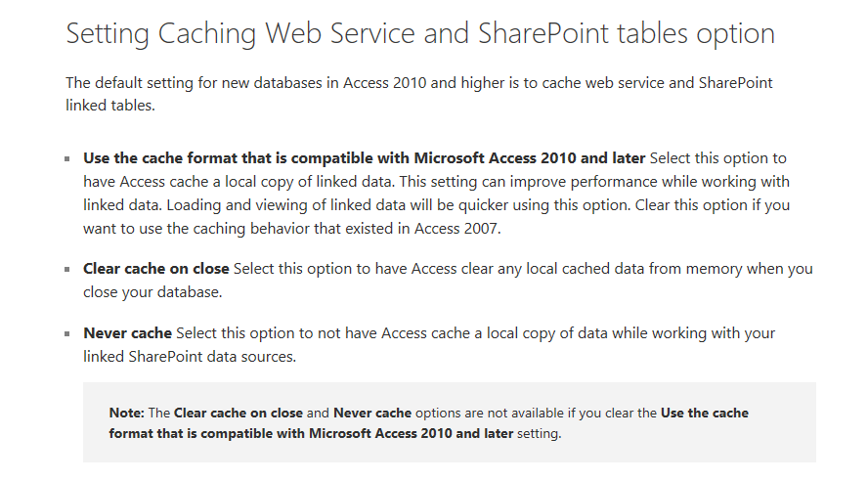Screen dimensions: 868x480
Task: Click "linked SharePoint data sources." in third bullet
Action: pyautogui.click(x=190, y=357)
